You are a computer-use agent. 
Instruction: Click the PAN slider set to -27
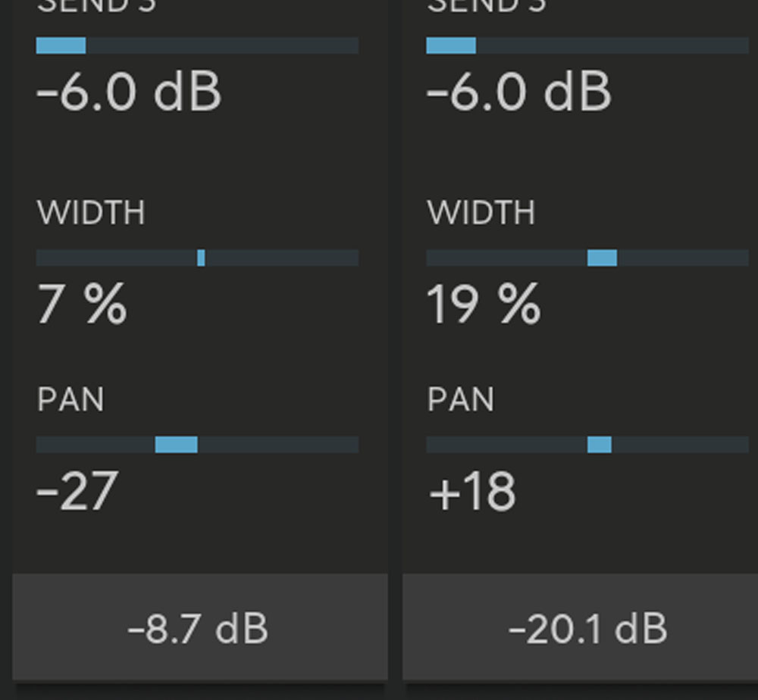pyautogui.click(x=197, y=445)
